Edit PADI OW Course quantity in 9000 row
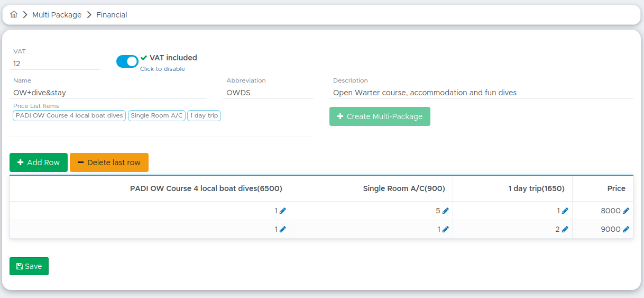Screen dimensions: 644x298 pyautogui.click(x=282, y=229)
